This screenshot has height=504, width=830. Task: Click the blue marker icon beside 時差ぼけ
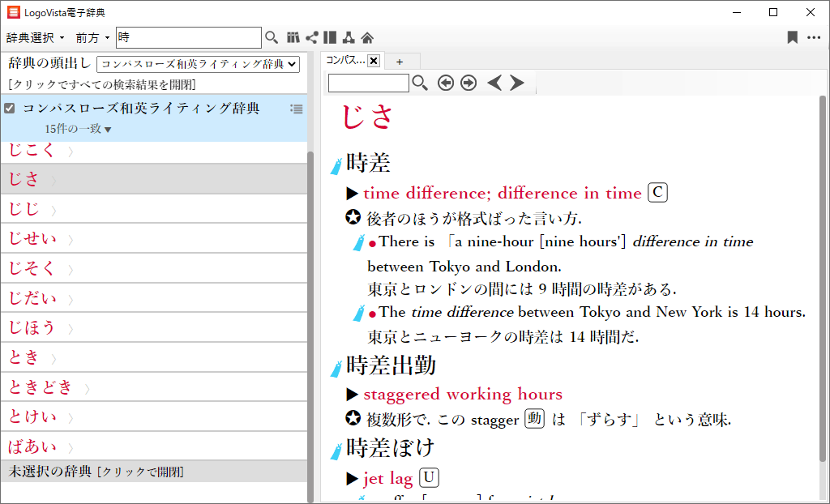(x=336, y=451)
